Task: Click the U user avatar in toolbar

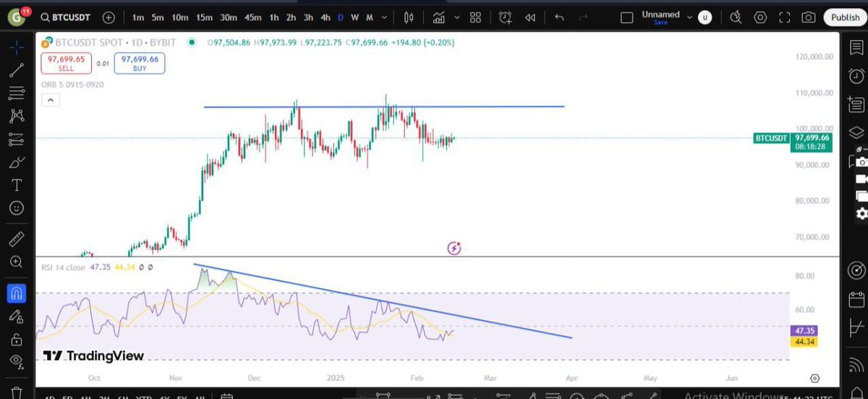Action: (704, 17)
